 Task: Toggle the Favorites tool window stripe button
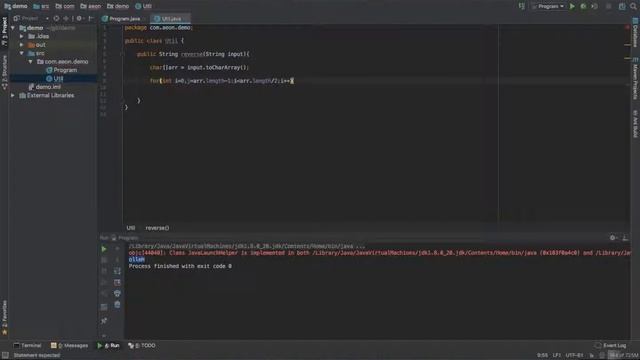4,318
